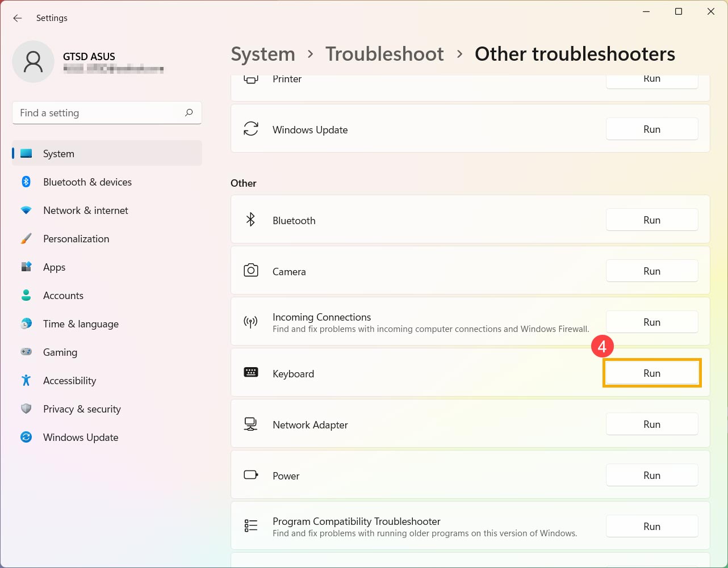The height and width of the screenshot is (568, 728).
Task: Click the Power battery icon
Action: 251,475
